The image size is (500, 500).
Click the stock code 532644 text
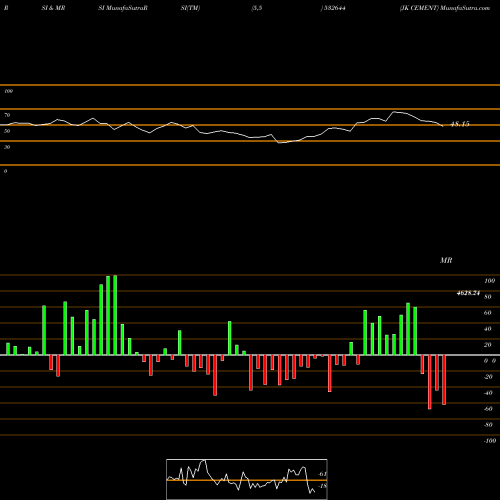(x=335, y=8)
